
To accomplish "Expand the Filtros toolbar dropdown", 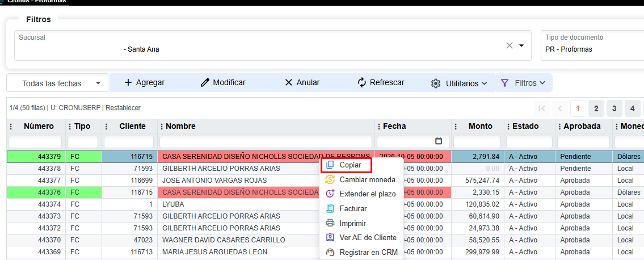I will [x=524, y=83].
